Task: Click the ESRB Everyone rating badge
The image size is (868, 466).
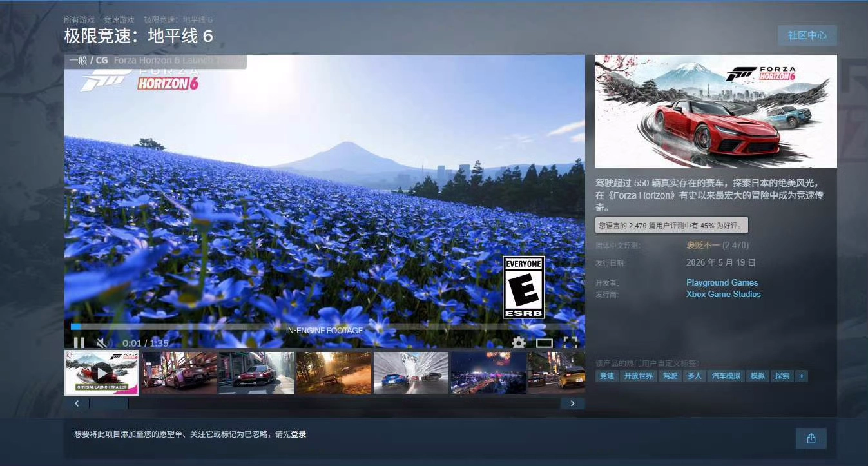Action: pyautogui.click(x=524, y=287)
